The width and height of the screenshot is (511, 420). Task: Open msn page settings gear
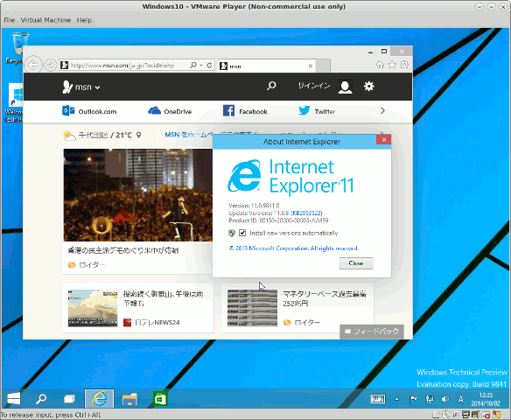[369, 87]
